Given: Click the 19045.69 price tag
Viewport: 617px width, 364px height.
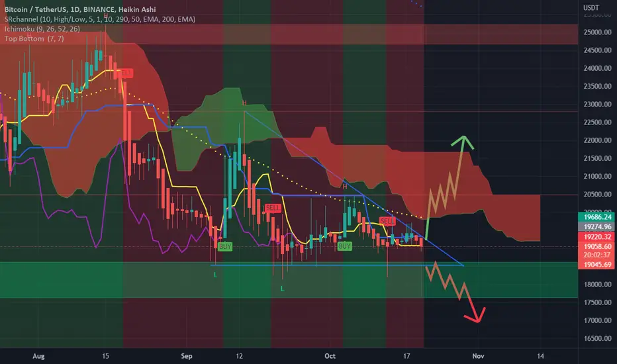Looking at the screenshot, I should tap(597, 265).
